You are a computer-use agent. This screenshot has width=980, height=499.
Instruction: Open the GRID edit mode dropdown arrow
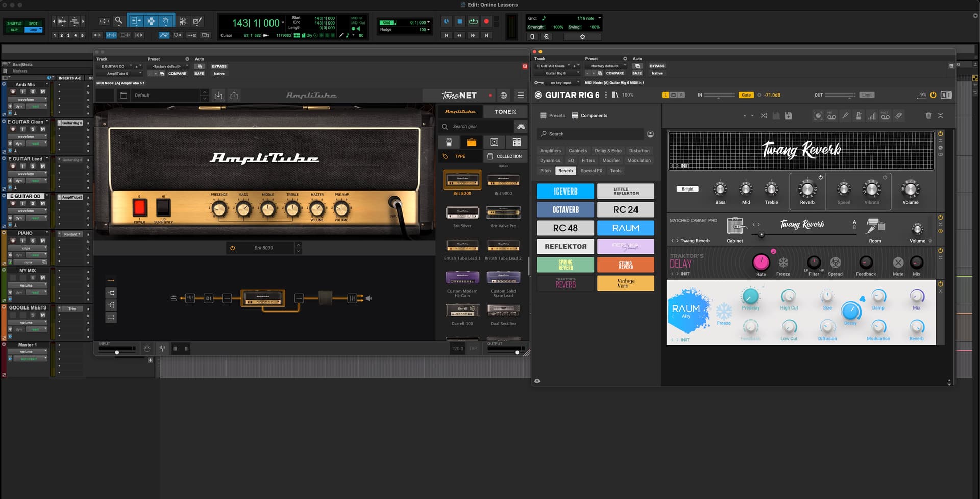(x=40, y=30)
